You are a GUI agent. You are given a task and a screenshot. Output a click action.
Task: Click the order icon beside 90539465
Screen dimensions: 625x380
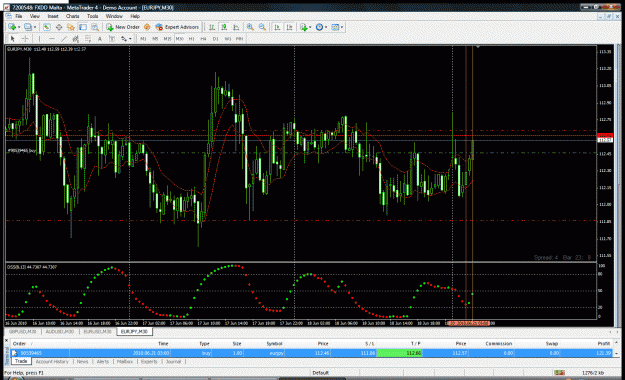pyautogui.click(x=15, y=353)
